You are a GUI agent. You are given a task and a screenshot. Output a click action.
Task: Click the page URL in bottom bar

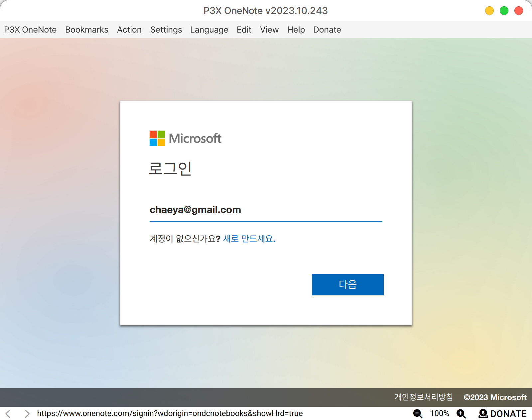[170, 413]
